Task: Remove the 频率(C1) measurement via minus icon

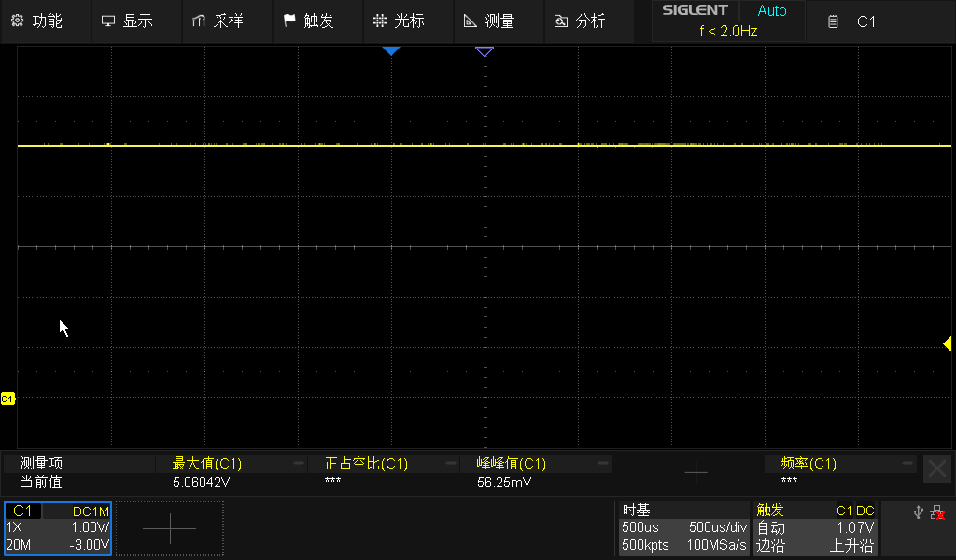Action: pos(907,463)
